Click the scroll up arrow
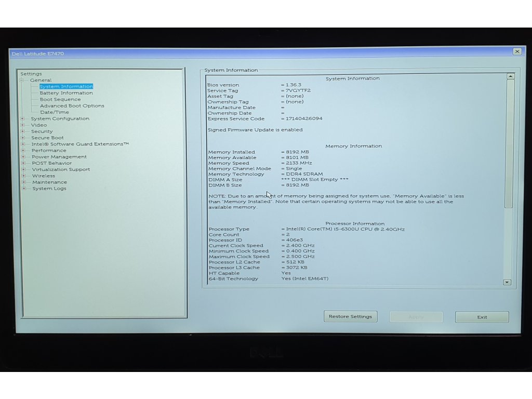 click(x=510, y=76)
